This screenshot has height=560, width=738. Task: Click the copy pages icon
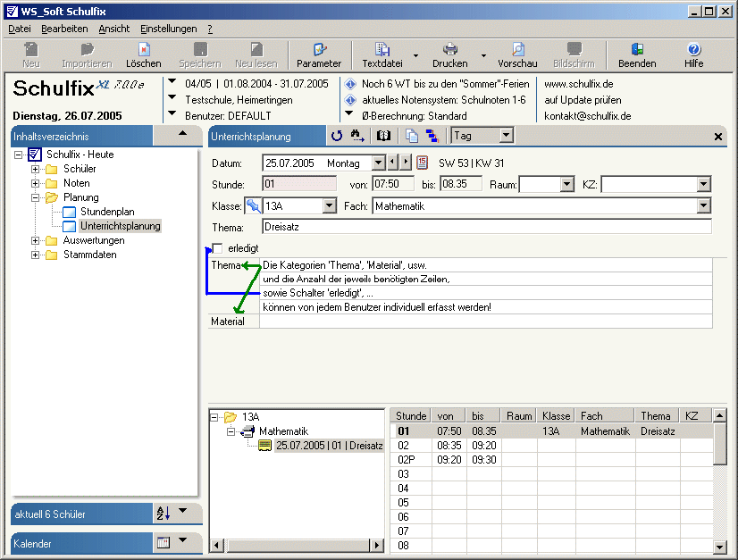pos(412,136)
